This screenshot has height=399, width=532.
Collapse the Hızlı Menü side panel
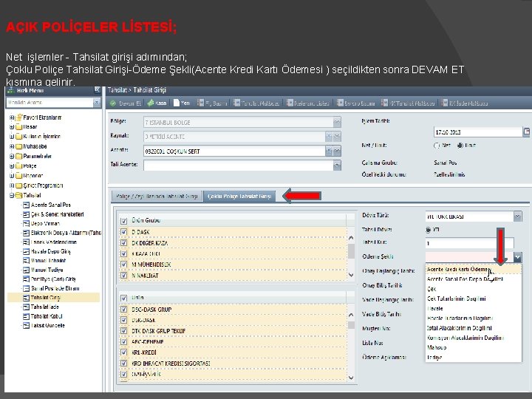97,90
